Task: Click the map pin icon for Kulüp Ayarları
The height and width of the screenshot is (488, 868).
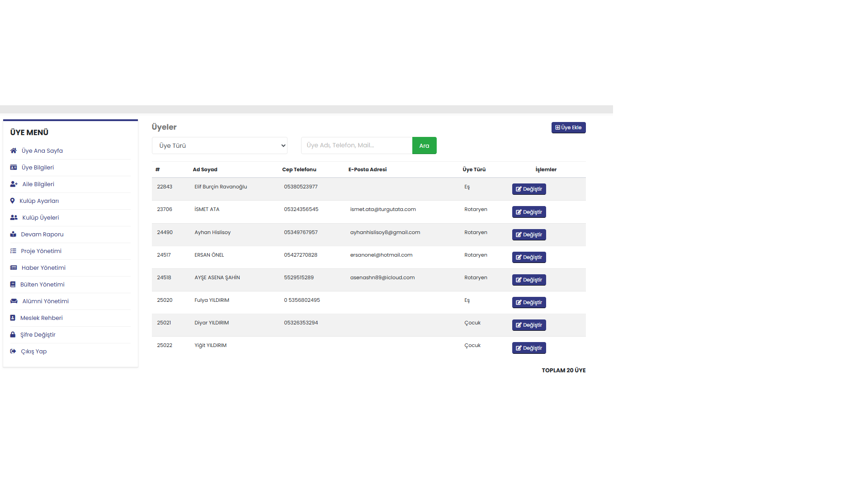Action: 12,201
